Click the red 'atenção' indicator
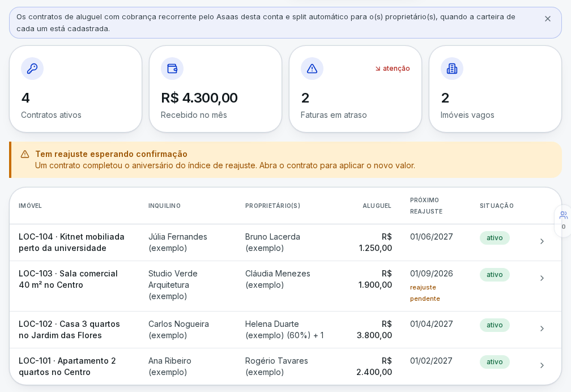The width and height of the screenshot is (571, 392). [x=393, y=69]
